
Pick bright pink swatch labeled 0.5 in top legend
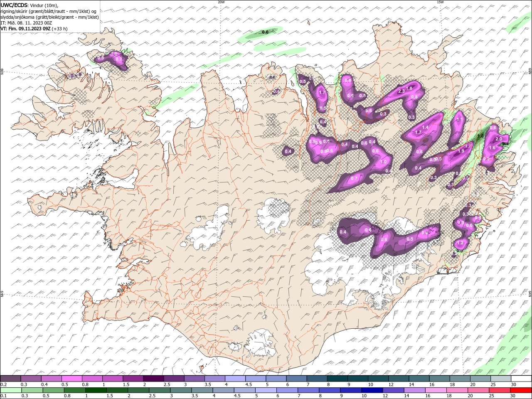(x=71, y=379)
